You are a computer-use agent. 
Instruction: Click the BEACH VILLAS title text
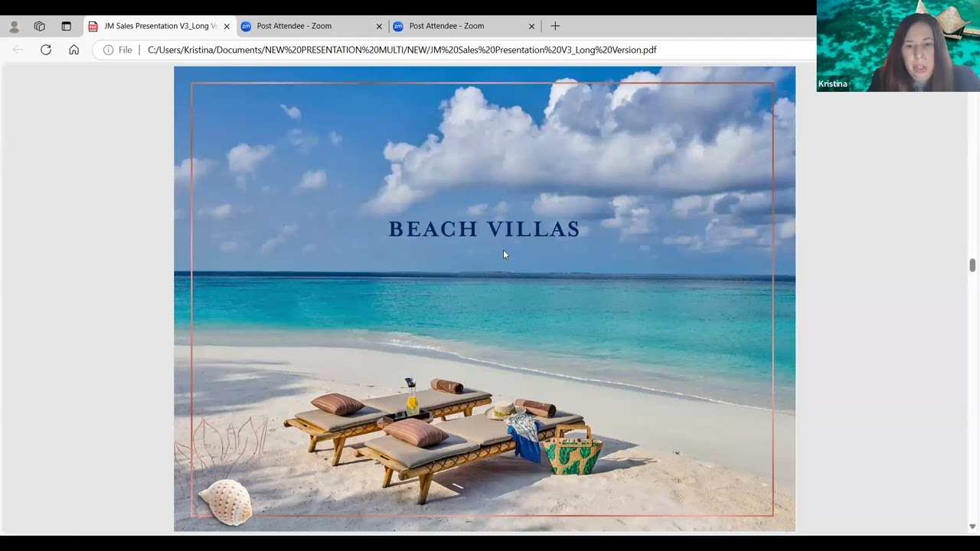(484, 229)
